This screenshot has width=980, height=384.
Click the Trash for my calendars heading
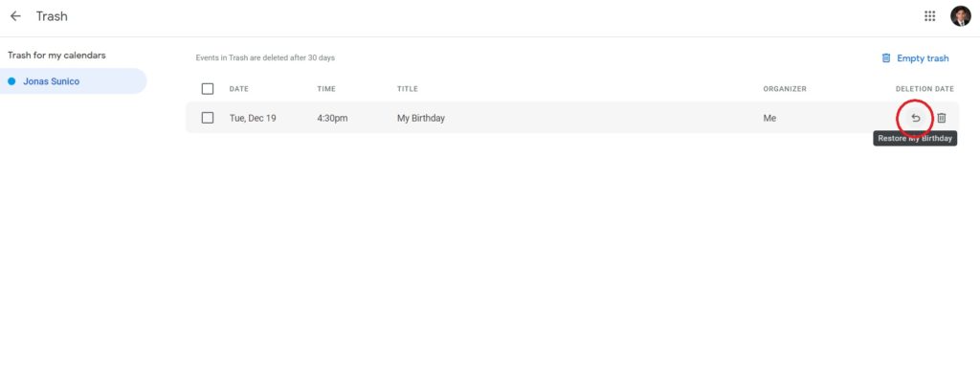(x=56, y=55)
